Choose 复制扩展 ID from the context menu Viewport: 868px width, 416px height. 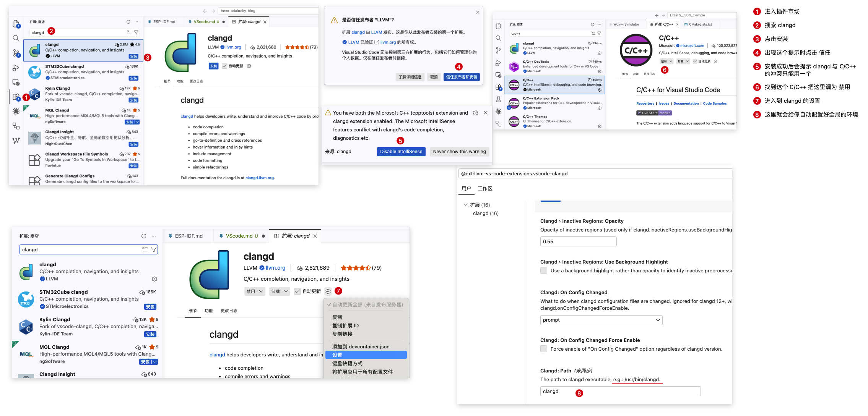coord(345,325)
